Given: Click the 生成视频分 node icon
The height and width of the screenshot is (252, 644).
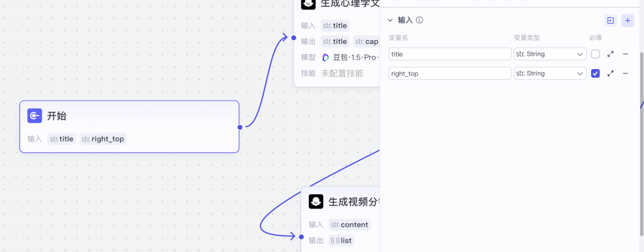Looking at the screenshot, I should [316, 202].
